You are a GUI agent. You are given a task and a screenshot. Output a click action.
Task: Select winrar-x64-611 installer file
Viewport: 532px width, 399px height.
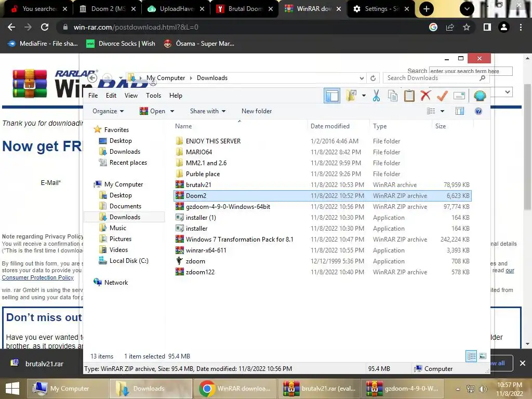point(322,250)
